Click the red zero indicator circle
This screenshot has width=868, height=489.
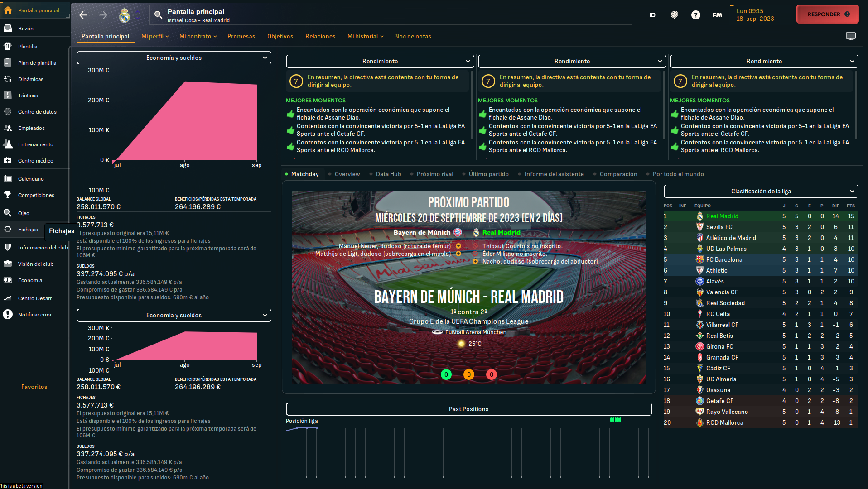tap(491, 374)
